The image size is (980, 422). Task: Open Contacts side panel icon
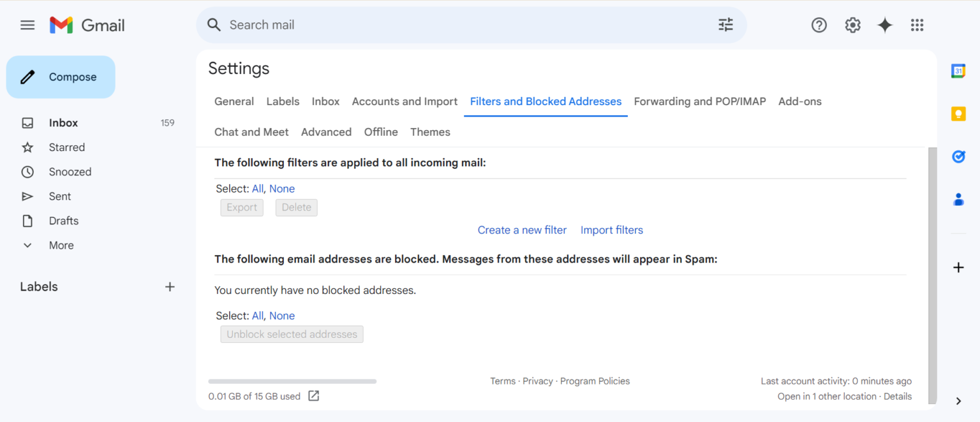pos(958,200)
